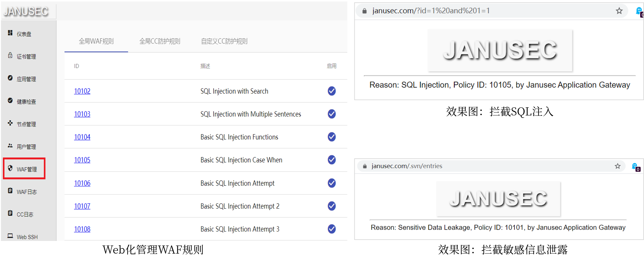Open CC日志 in the sidebar menu

[x=25, y=214]
